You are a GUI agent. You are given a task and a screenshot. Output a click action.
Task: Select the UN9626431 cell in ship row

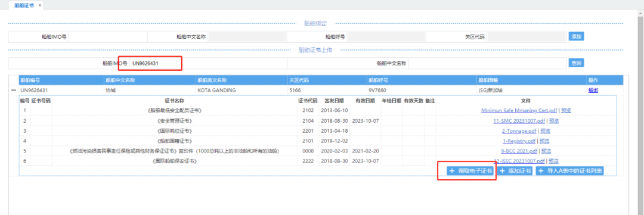coord(61,91)
